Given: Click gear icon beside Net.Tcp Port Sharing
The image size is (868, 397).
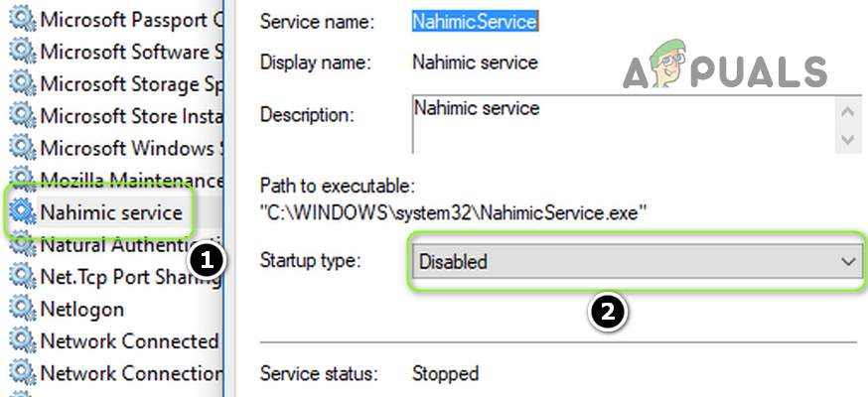Looking at the screenshot, I should click(x=22, y=277).
